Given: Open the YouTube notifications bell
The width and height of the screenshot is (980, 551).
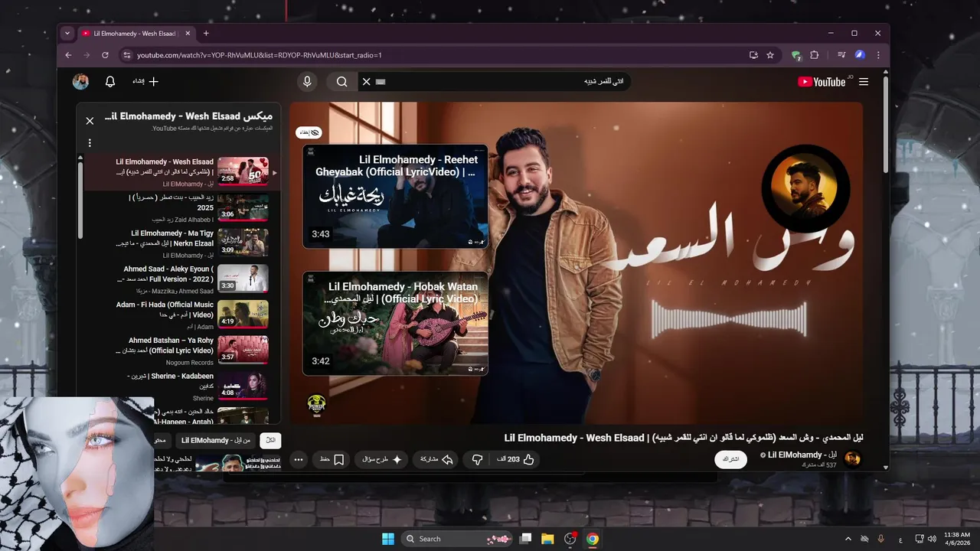Looking at the screenshot, I should (110, 81).
